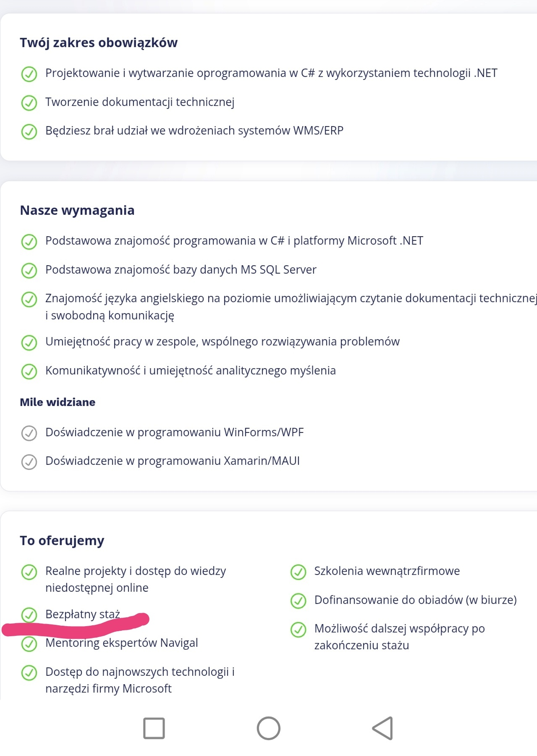Tap check icon beside WMS/ERP implementation duty
The width and height of the screenshot is (537, 756).
29,131
